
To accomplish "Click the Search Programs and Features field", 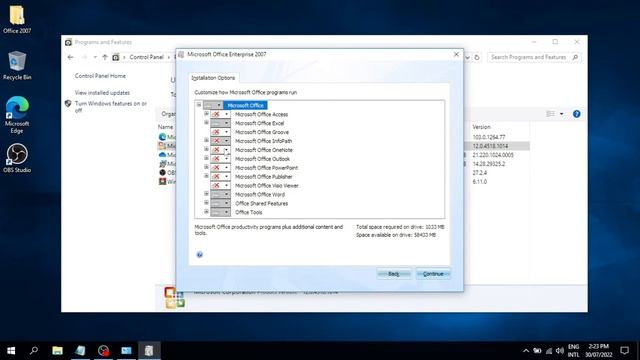I will [x=534, y=58].
